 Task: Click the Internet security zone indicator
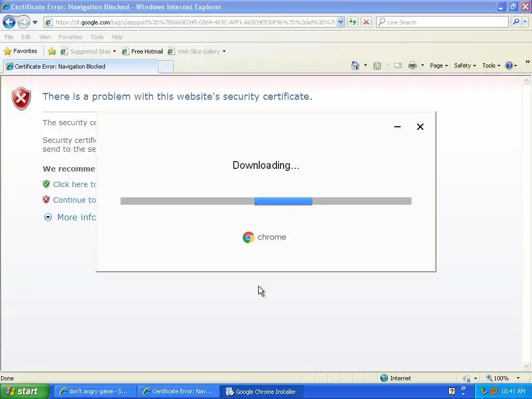(x=395, y=378)
